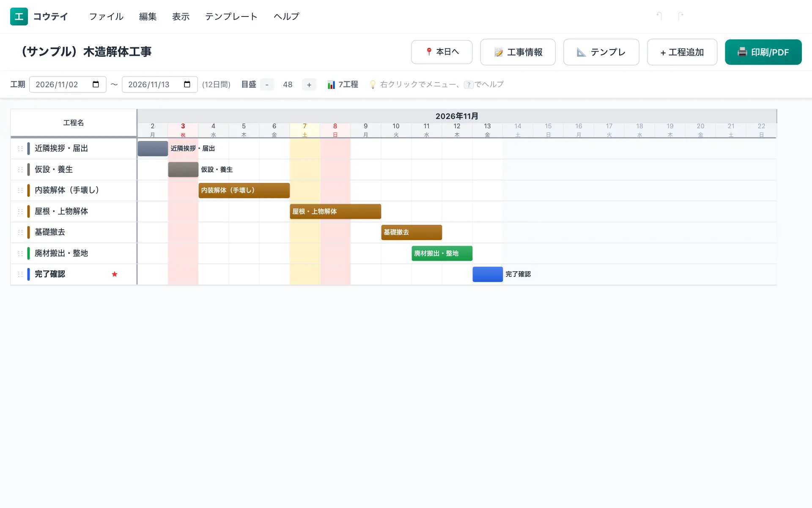This screenshot has height=508, width=812.
Task: Jump to today with 本日へ button
Action: click(x=442, y=52)
